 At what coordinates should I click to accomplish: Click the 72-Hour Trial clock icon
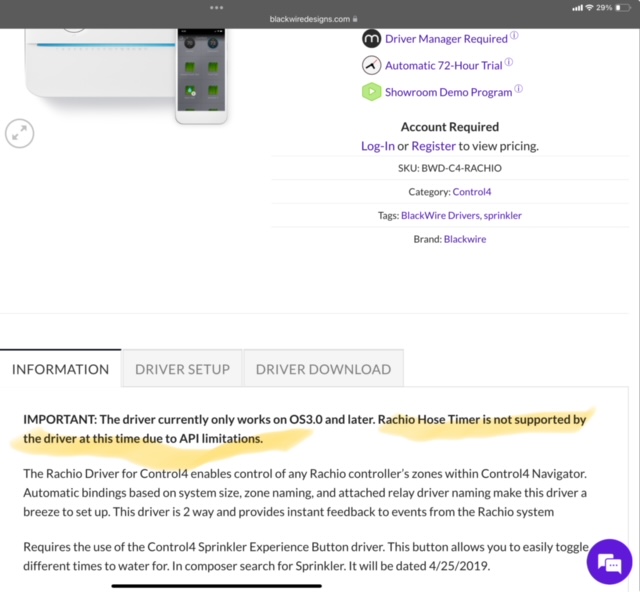coord(371,65)
